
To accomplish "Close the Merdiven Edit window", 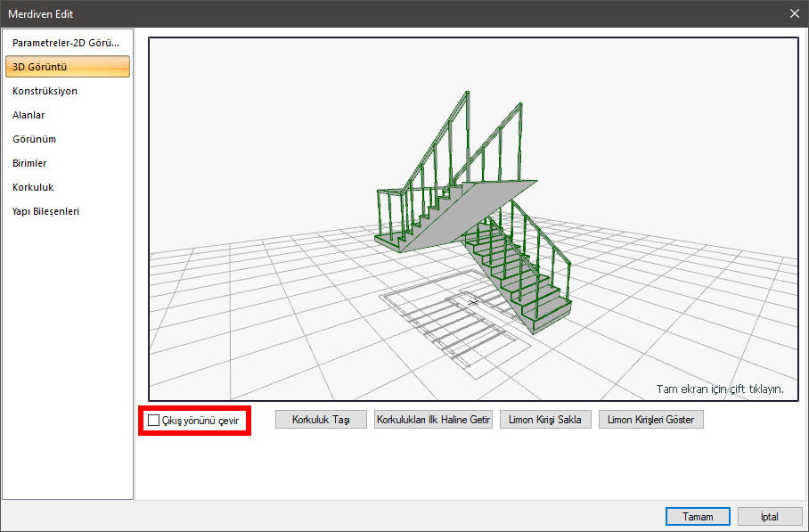I will point(794,13).
